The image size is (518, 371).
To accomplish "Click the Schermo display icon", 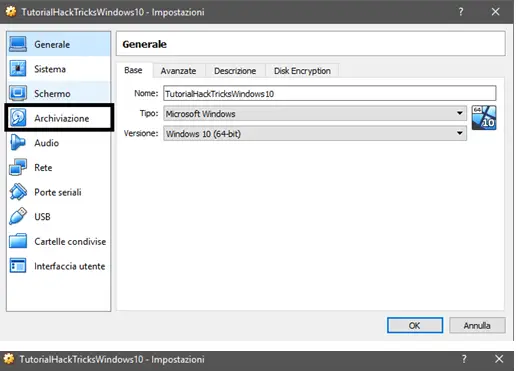I will coord(18,93).
